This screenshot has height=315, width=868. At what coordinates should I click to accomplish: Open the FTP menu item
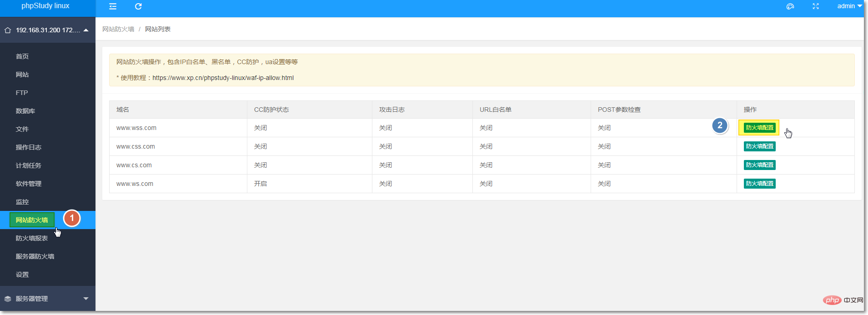coord(22,93)
